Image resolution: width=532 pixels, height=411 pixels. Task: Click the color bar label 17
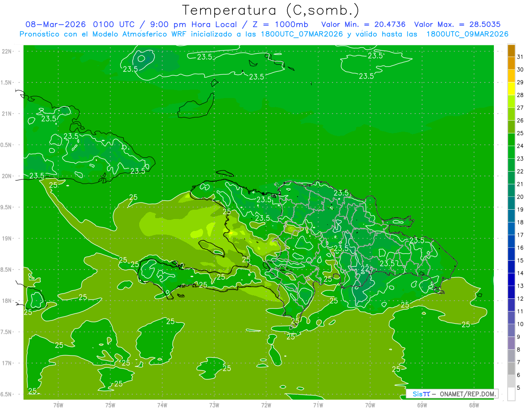point(520,235)
